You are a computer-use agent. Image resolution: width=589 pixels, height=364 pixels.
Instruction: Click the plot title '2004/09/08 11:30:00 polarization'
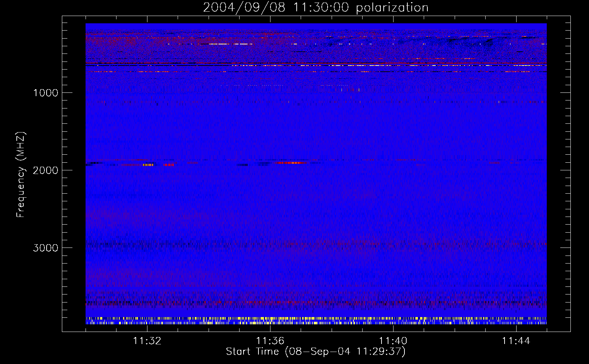click(316, 7)
